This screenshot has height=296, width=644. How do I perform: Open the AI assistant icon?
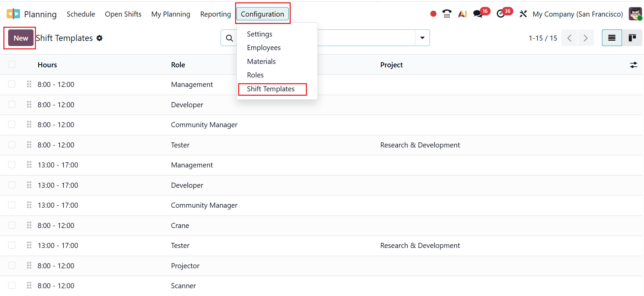tap(462, 14)
